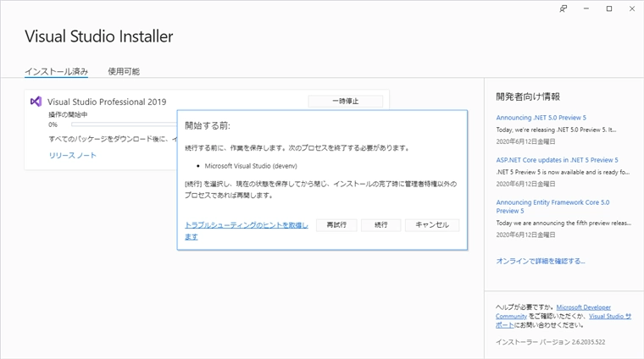Click the 続行 continue button

point(380,225)
